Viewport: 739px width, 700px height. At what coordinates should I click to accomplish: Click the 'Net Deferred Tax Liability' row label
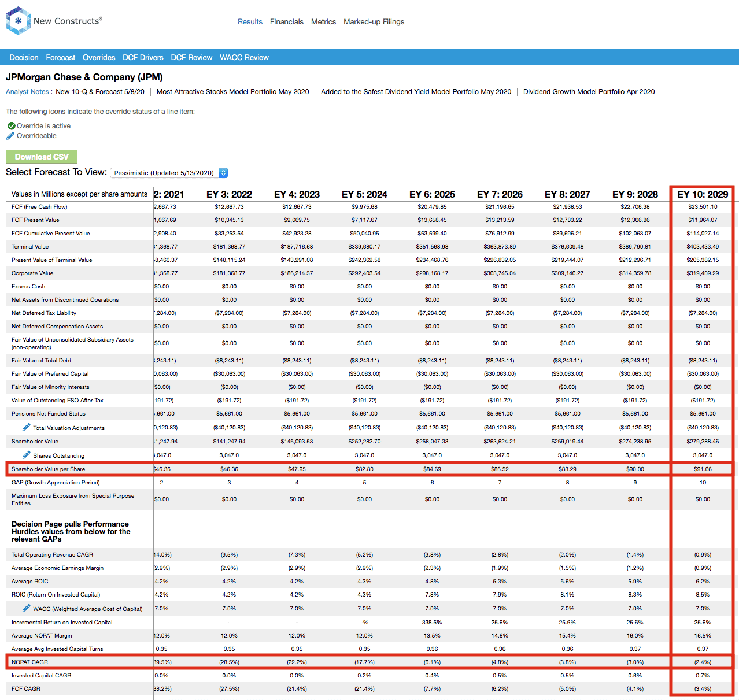pyautogui.click(x=44, y=313)
